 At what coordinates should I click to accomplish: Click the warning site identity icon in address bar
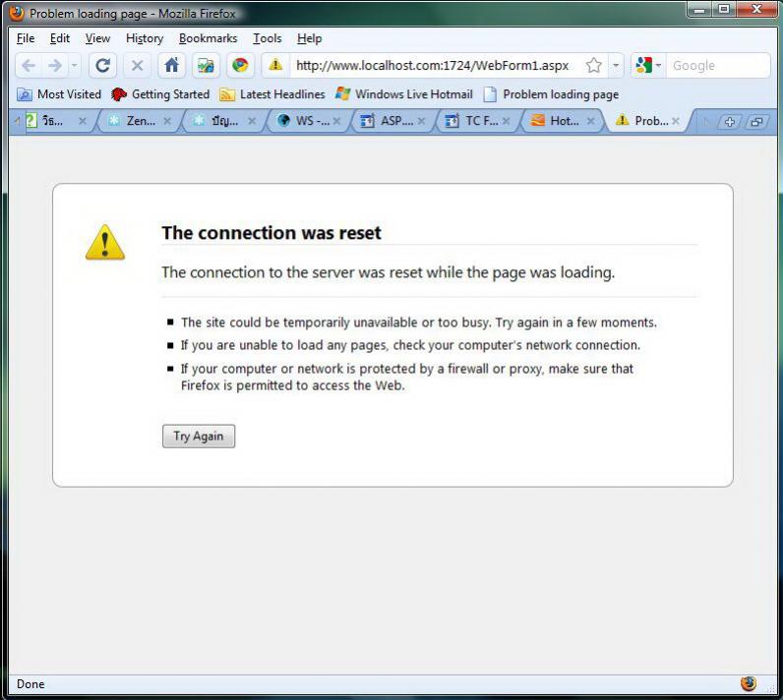pos(275,65)
